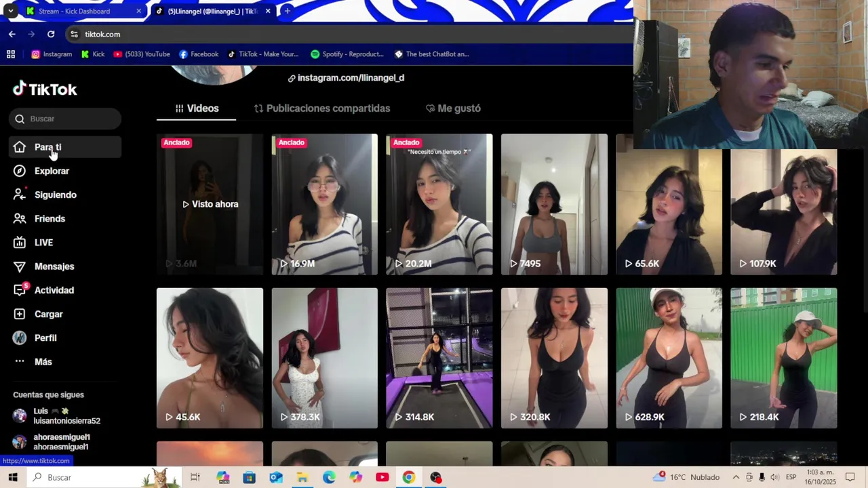868x488 pixels.
Task: Click the TikTok logo
Action: tap(45, 89)
